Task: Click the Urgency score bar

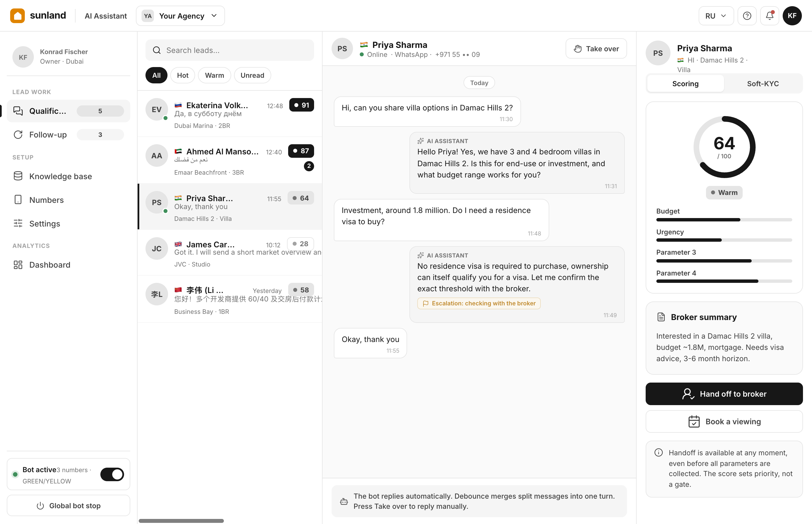Action: (x=724, y=240)
